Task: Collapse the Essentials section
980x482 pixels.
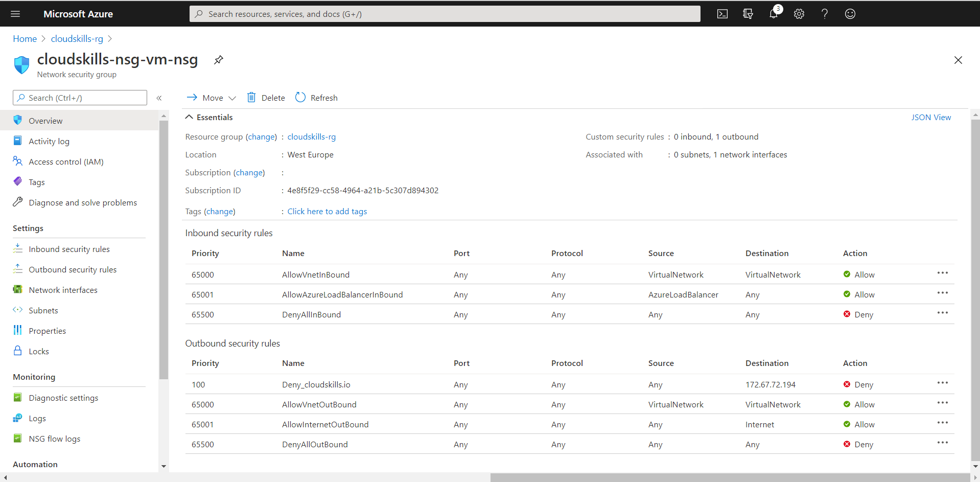Action: (189, 117)
